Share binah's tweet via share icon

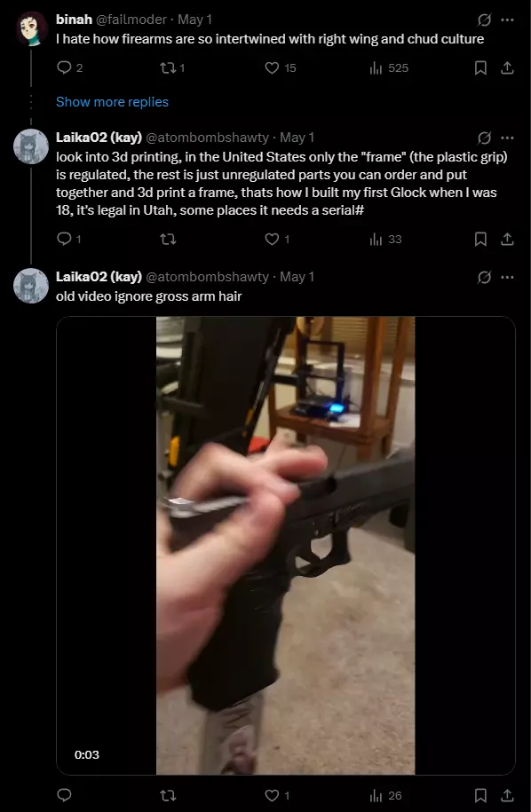pyautogui.click(x=508, y=67)
